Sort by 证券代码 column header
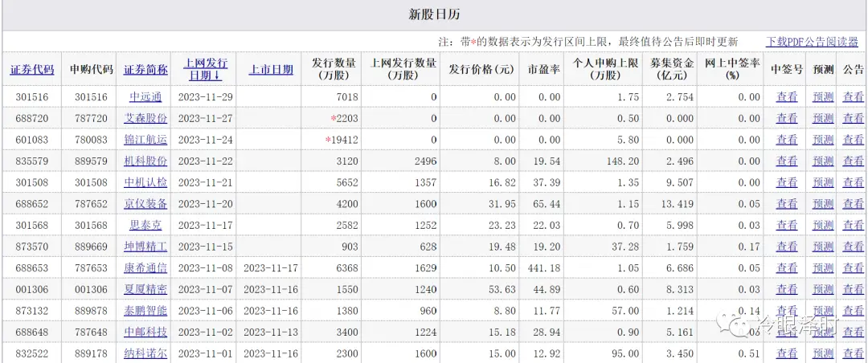The image size is (868, 363). [32, 70]
